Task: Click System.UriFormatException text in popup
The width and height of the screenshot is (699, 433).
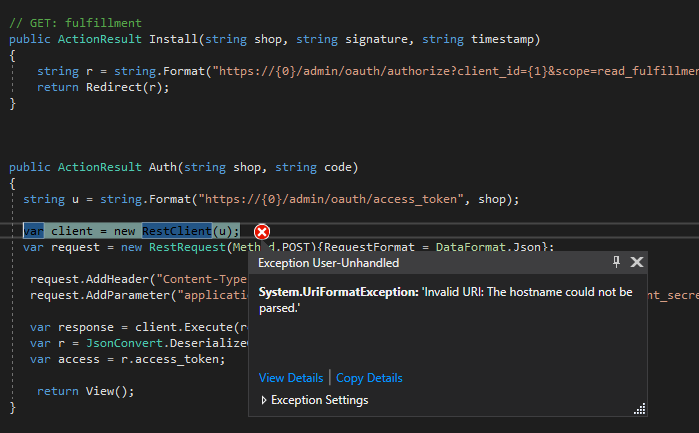Action: click(x=338, y=292)
